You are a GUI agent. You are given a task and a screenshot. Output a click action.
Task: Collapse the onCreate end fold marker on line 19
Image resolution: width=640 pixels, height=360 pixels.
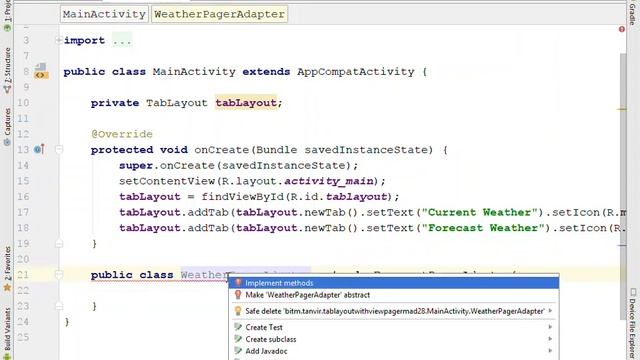(x=59, y=244)
